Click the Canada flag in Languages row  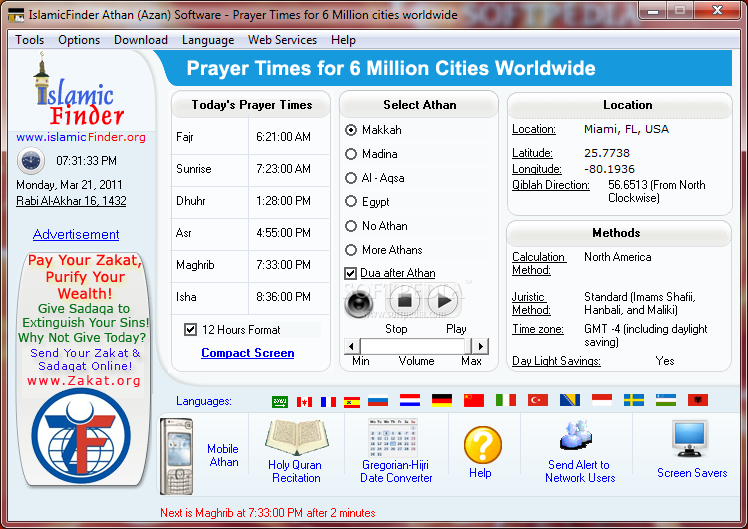click(304, 402)
